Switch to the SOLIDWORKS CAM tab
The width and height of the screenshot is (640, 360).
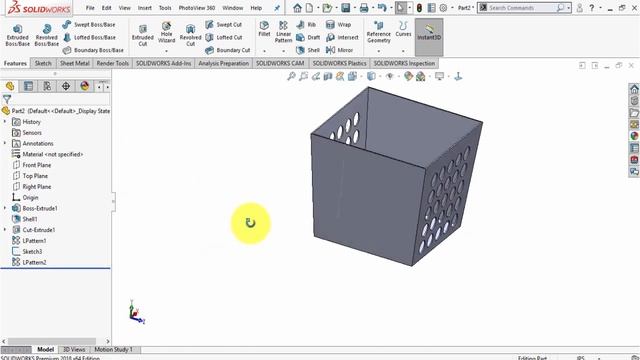coord(280,63)
